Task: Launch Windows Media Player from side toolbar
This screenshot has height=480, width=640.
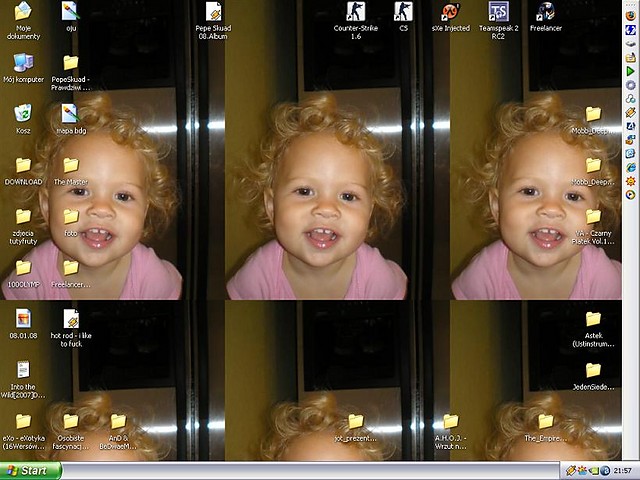Action: point(631,195)
